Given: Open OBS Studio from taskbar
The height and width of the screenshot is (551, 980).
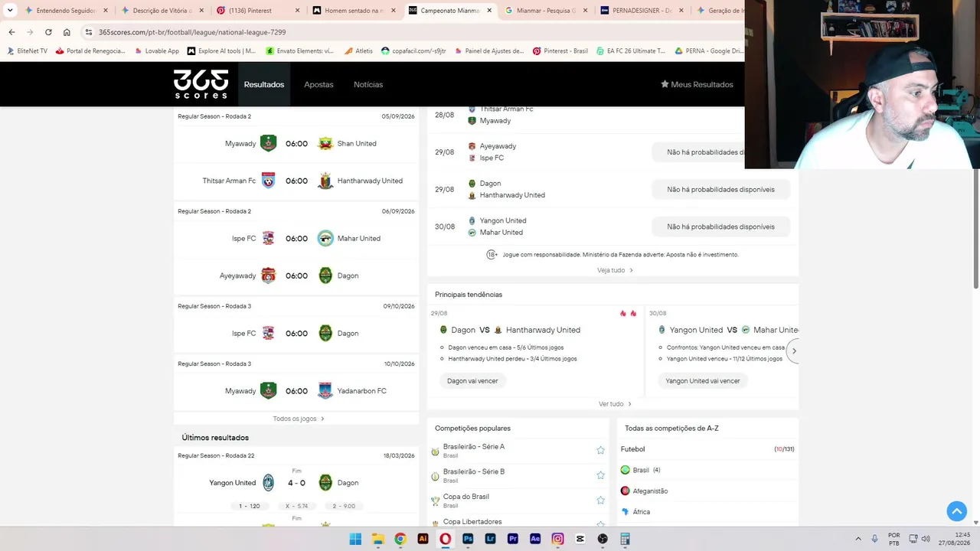Looking at the screenshot, I should click(603, 539).
